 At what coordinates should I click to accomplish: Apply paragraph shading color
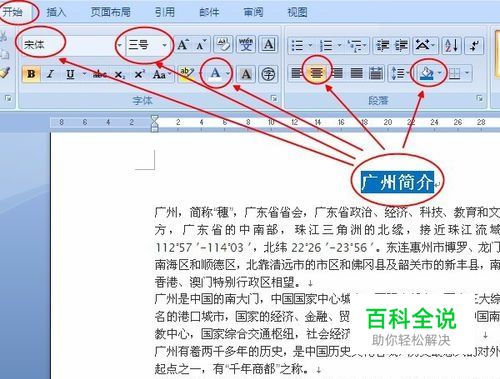(x=426, y=73)
